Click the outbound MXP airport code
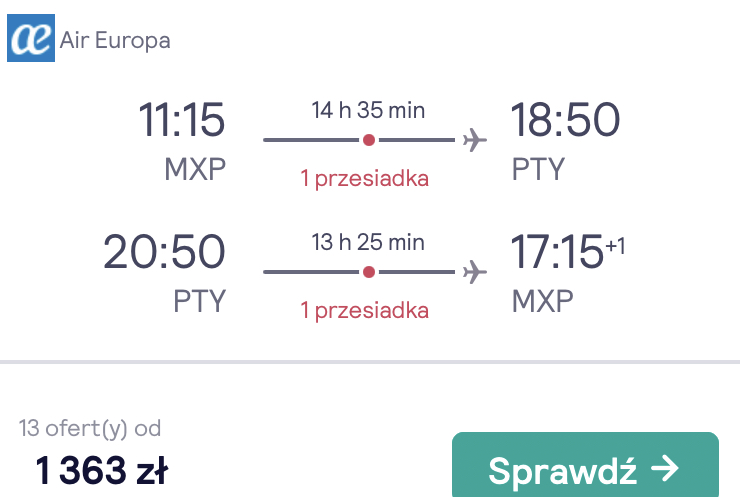The height and width of the screenshot is (497, 740). [x=195, y=169]
